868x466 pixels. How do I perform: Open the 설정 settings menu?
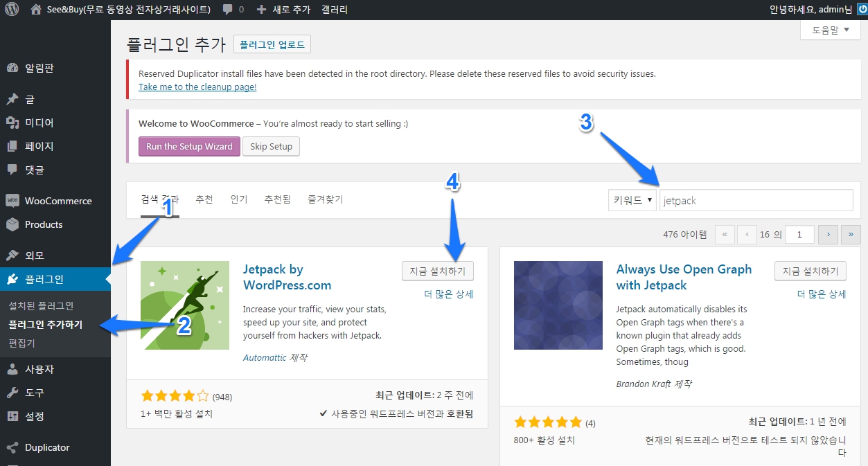(x=35, y=416)
